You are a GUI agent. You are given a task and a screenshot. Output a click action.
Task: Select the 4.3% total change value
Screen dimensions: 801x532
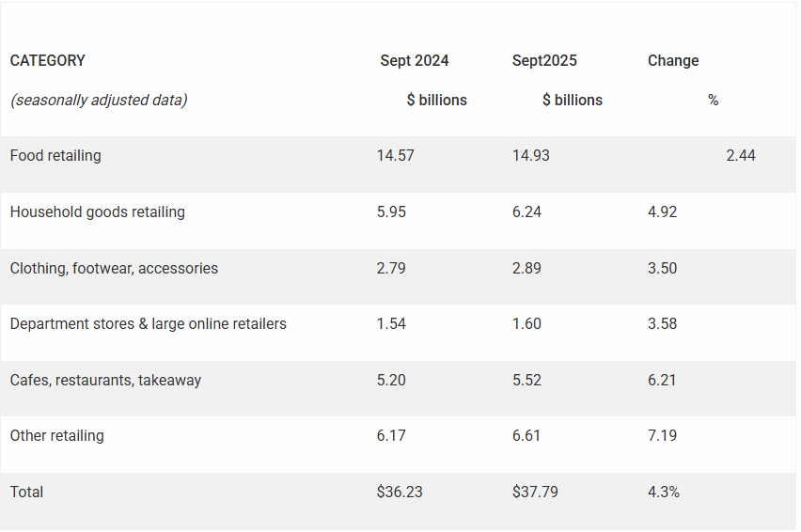(664, 493)
